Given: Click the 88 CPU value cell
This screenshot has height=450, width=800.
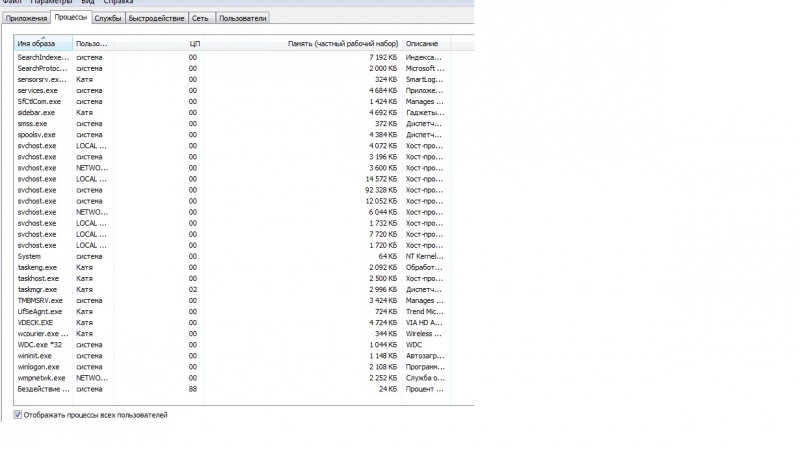Looking at the screenshot, I should (193, 389).
